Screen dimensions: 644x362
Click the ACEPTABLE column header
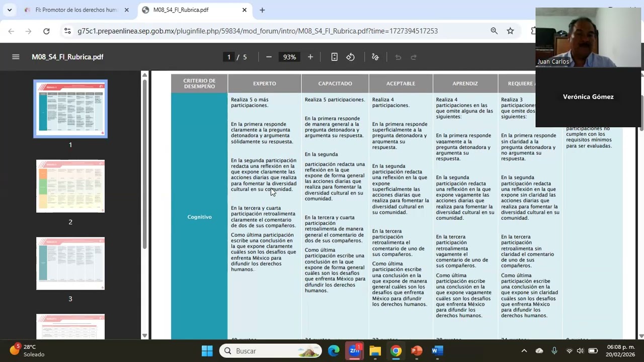pos(400,83)
